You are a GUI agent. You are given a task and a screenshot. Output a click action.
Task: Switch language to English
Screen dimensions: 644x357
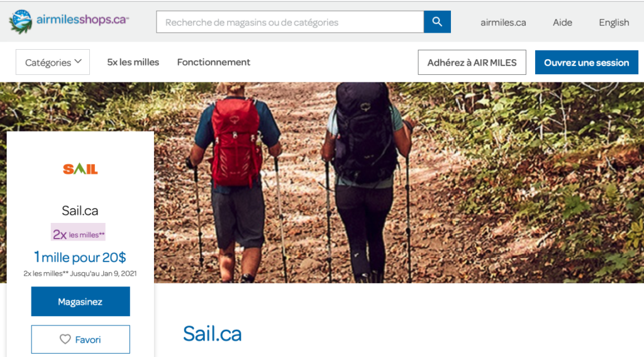tap(614, 22)
